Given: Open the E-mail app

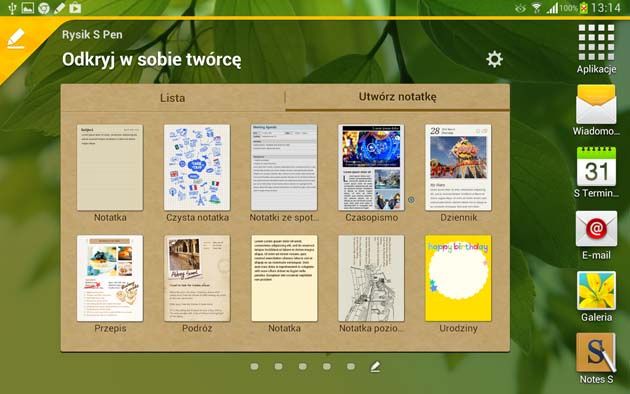Looking at the screenshot, I should (596, 235).
